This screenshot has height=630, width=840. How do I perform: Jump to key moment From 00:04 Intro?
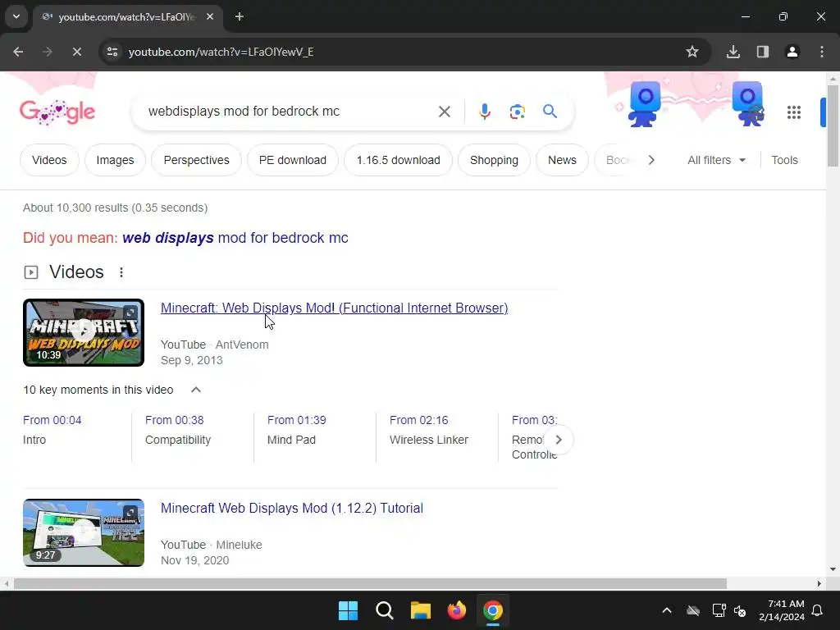coord(52,430)
